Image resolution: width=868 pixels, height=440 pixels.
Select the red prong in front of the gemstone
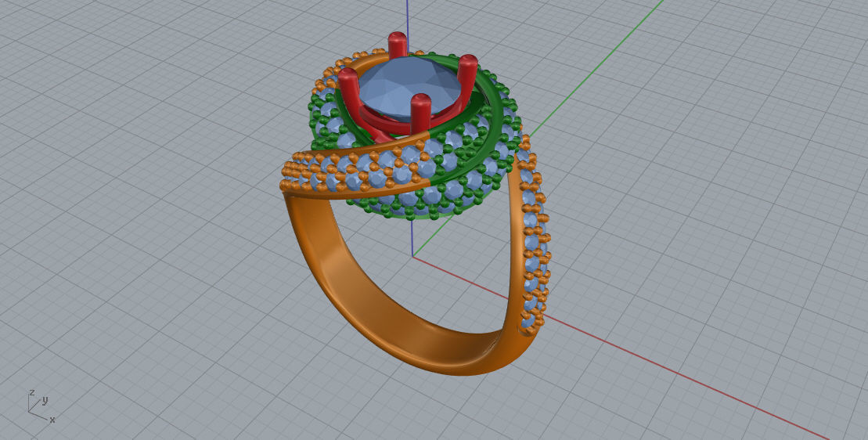(421, 114)
